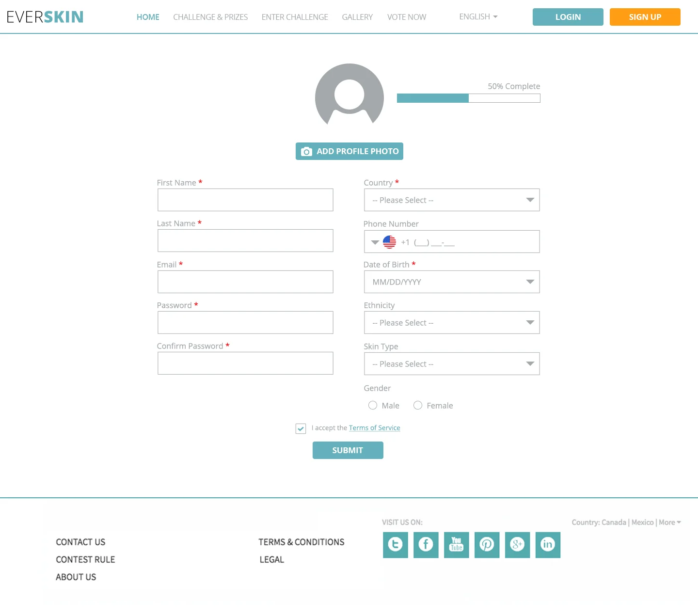Screen dimensions: 698x616
Task: Select Canada in footer country list
Action: tap(614, 522)
